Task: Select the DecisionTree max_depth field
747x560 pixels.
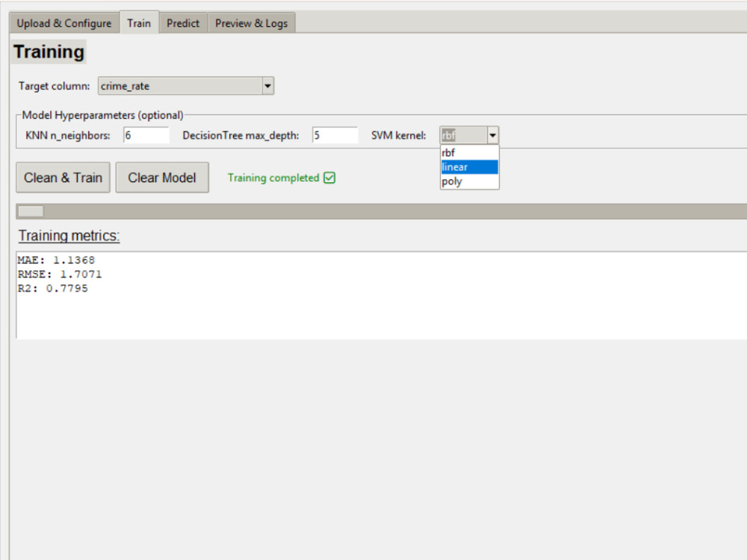Action: 336,135
